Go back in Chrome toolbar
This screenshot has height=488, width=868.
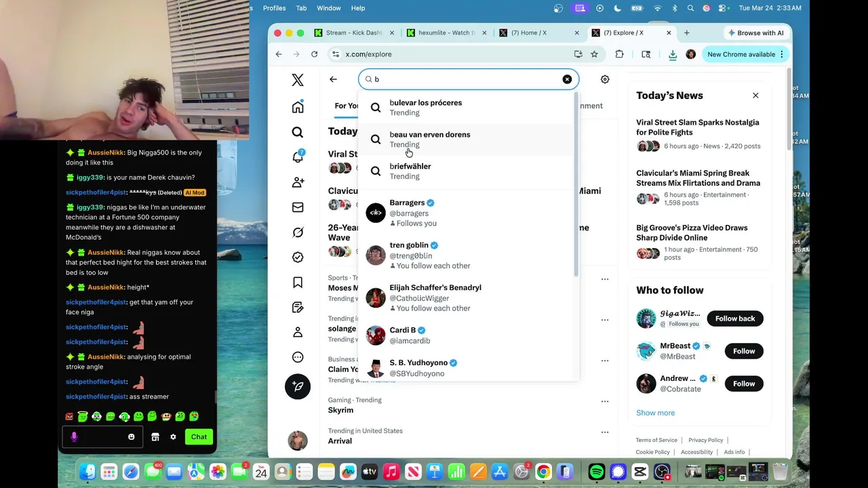coord(279,54)
